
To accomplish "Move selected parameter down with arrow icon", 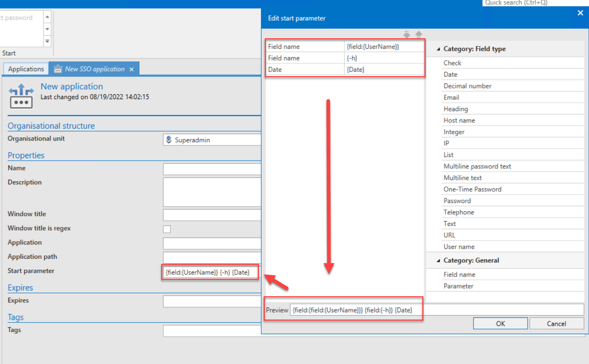I will tap(407, 35).
